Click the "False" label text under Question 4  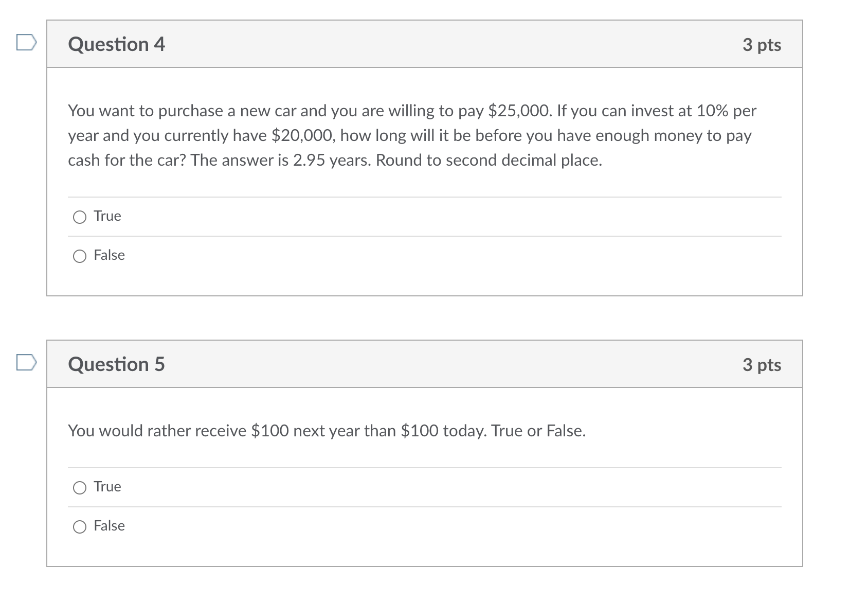[109, 255]
